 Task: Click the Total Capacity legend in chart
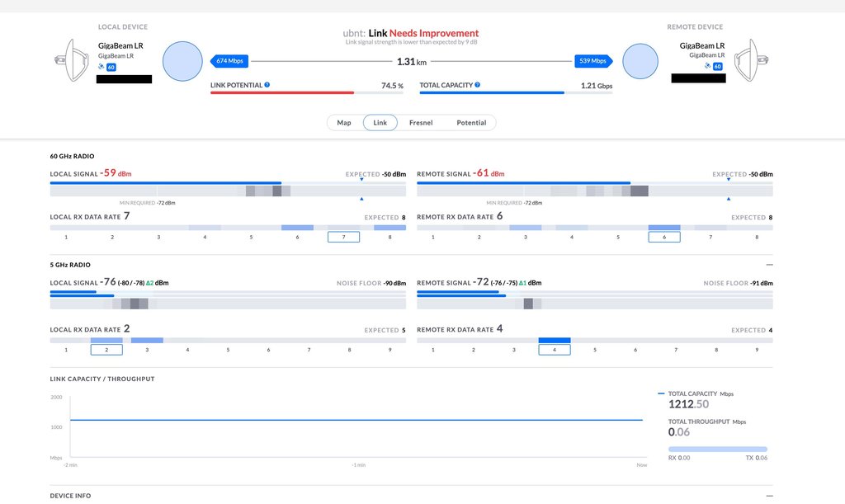coord(693,394)
